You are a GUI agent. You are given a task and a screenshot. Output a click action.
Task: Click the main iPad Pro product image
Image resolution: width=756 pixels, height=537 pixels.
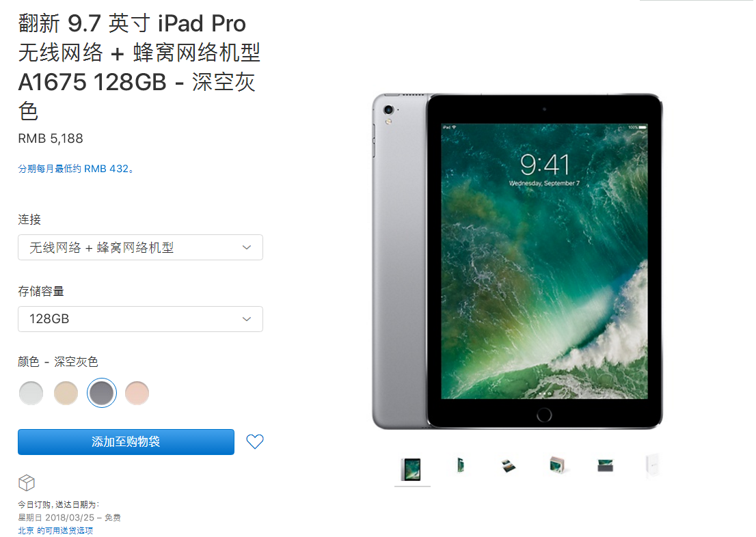pos(517,261)
